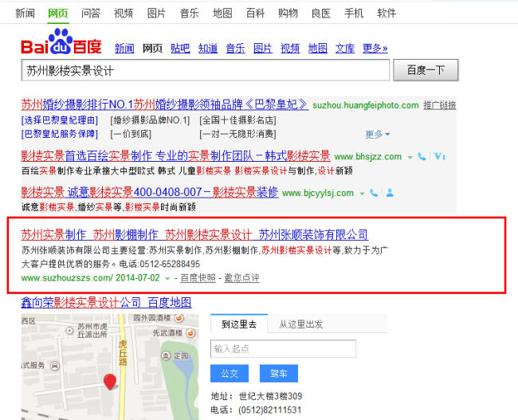Open 图片 link beside Baidu logo
Image resolution: width=518 pixels, height=420 pixels.
tap(263, 49)
